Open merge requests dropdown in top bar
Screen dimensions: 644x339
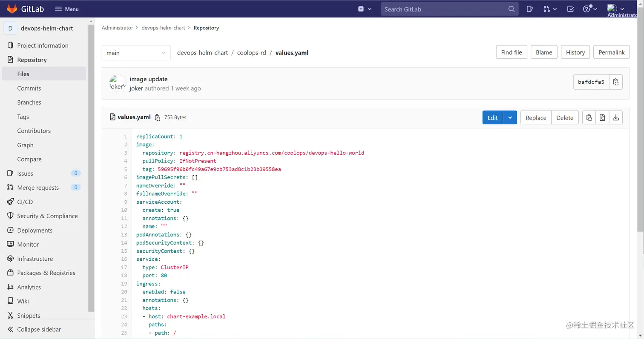tap(550, 9)
